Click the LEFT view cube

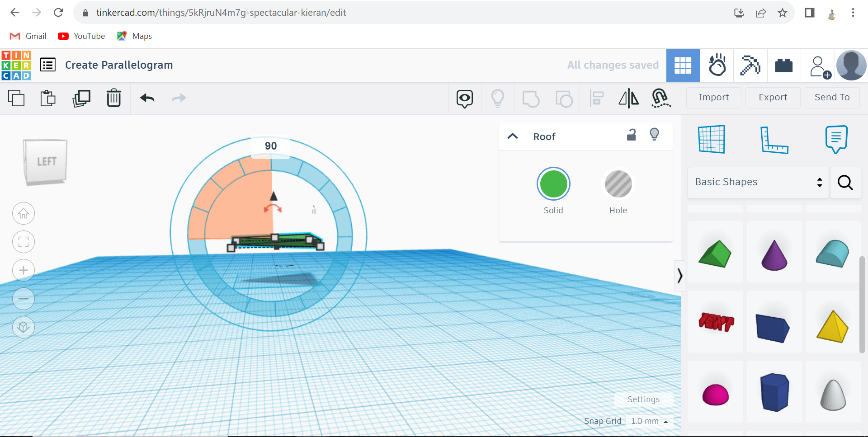coord(45,162)
